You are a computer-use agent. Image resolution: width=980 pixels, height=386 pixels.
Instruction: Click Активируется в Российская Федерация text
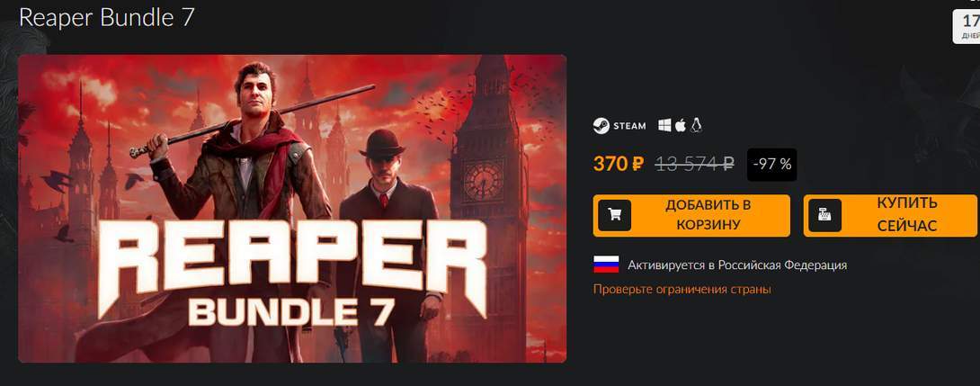[737, 265]
